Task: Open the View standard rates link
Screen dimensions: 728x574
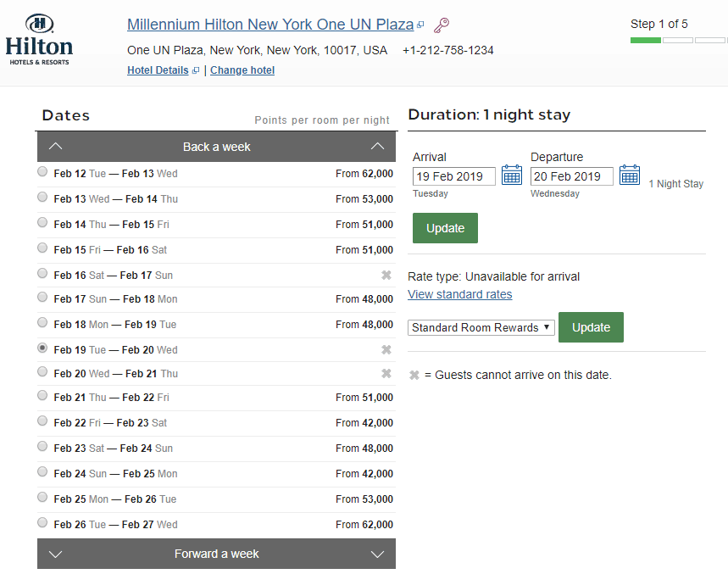Action: pos(459,294)
